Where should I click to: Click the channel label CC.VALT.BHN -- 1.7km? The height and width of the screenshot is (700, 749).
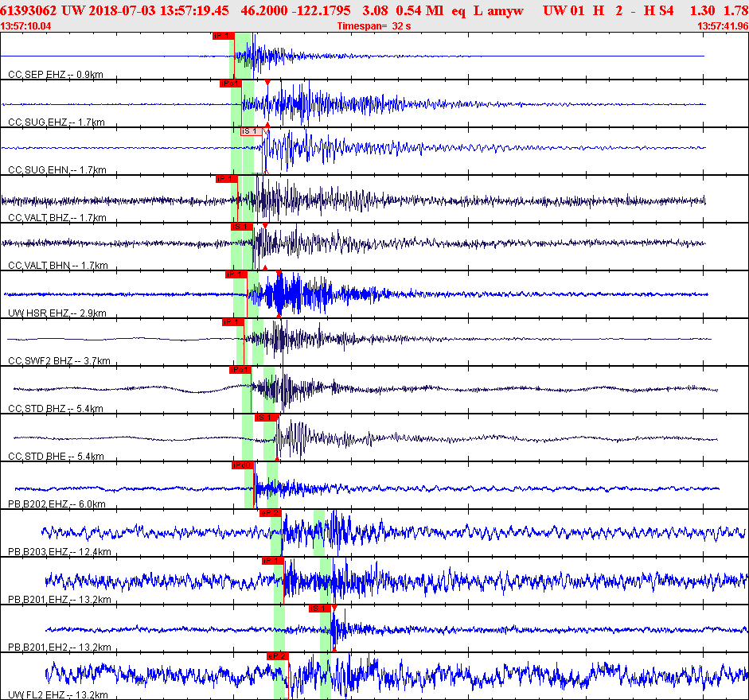click(x=58, y=266)
